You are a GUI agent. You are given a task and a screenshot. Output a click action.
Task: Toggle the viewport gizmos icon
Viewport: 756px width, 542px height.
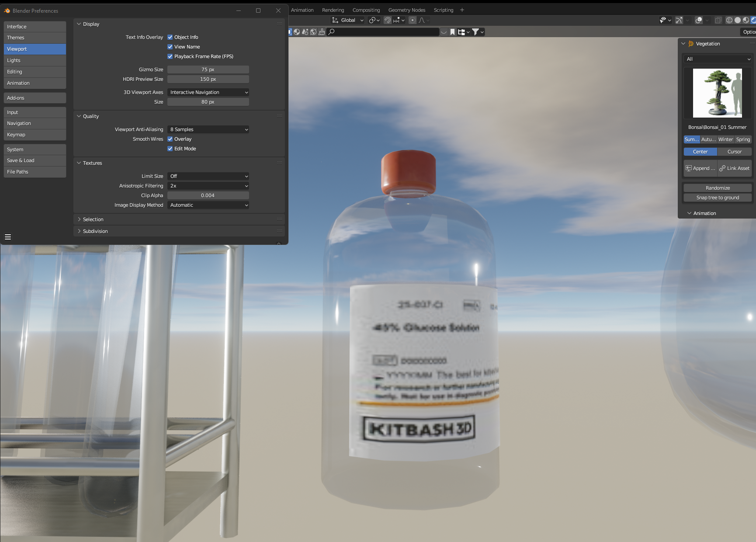tap(679, 20)
